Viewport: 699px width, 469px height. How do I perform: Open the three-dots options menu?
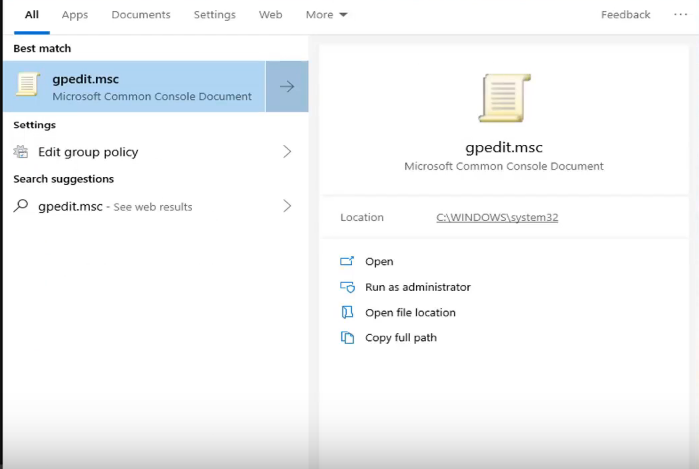680,15
